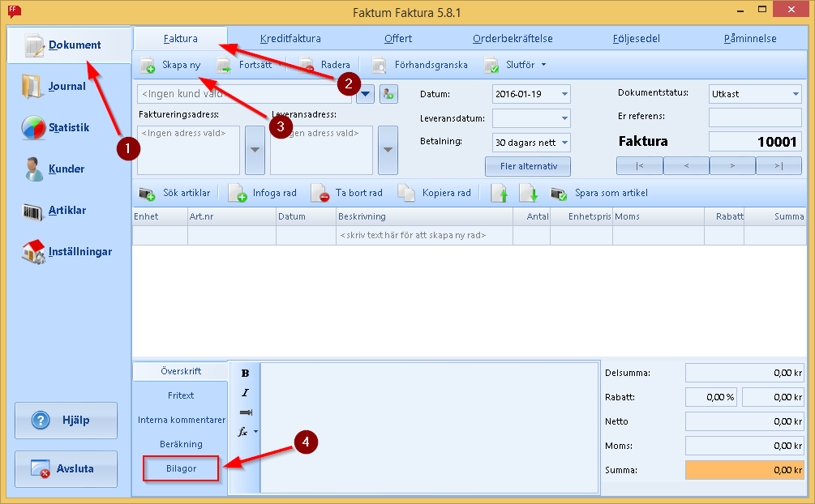Click the Hjälp button

pos(66,421)
